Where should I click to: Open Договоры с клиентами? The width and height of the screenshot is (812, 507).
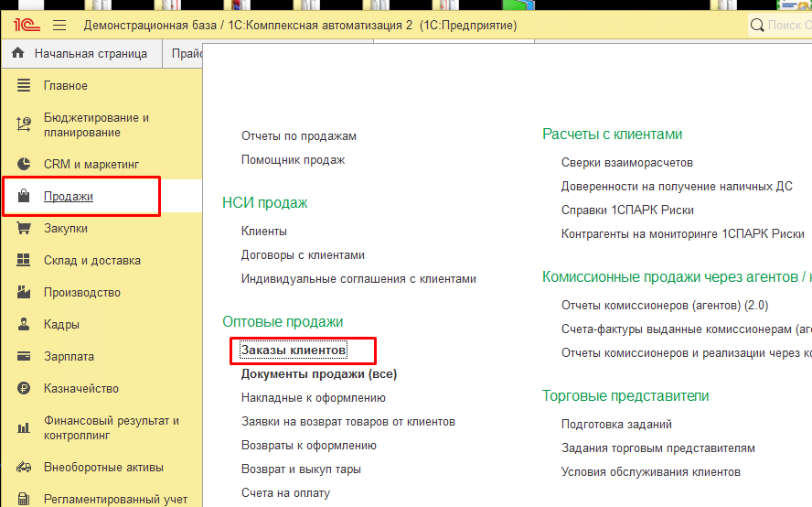pyautogui.click(x=303, y=255)
